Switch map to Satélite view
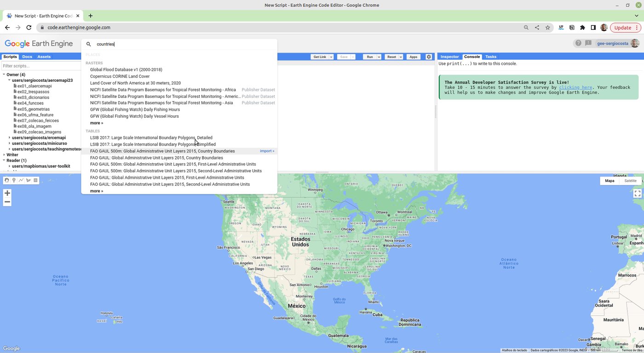The image size is (644, 353). click(630, 181)
